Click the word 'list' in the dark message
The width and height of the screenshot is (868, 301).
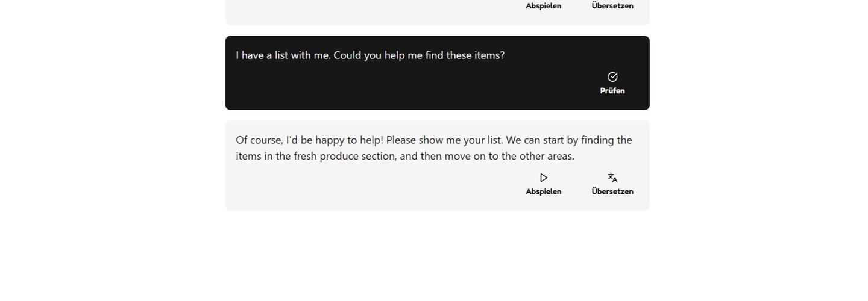click(281, 55)
